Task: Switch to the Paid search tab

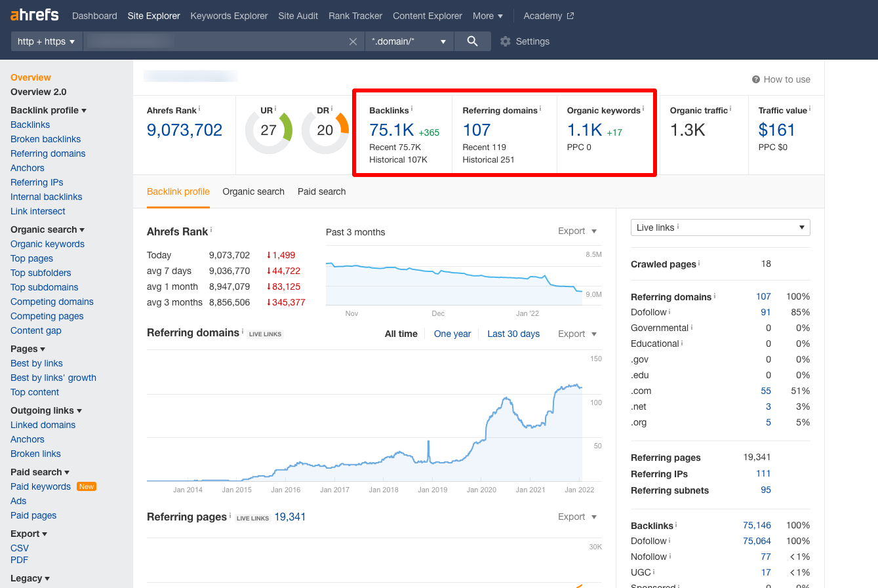Action: click(x=321, y=191)
